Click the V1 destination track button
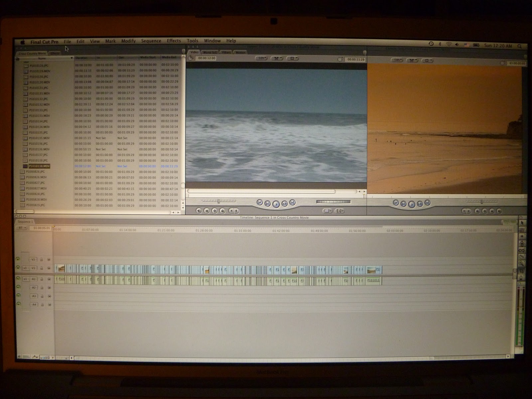 (33, 268)
